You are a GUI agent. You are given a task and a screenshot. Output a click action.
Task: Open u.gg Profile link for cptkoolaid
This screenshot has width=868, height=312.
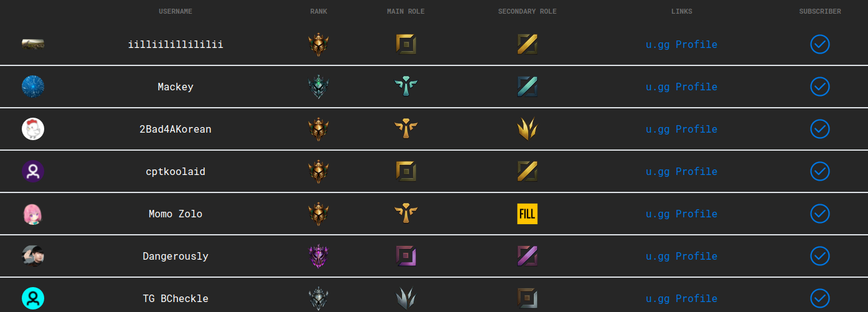click(681, 171)
